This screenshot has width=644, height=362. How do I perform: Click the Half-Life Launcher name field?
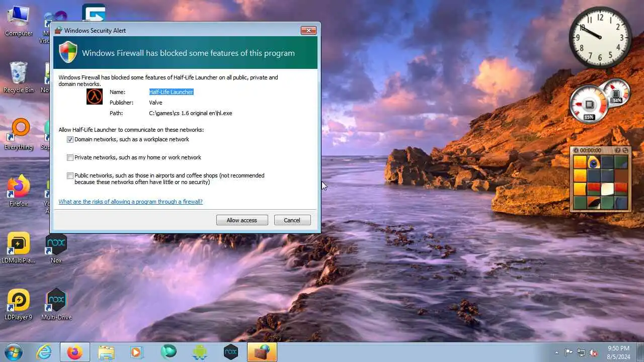click(172, 92)
